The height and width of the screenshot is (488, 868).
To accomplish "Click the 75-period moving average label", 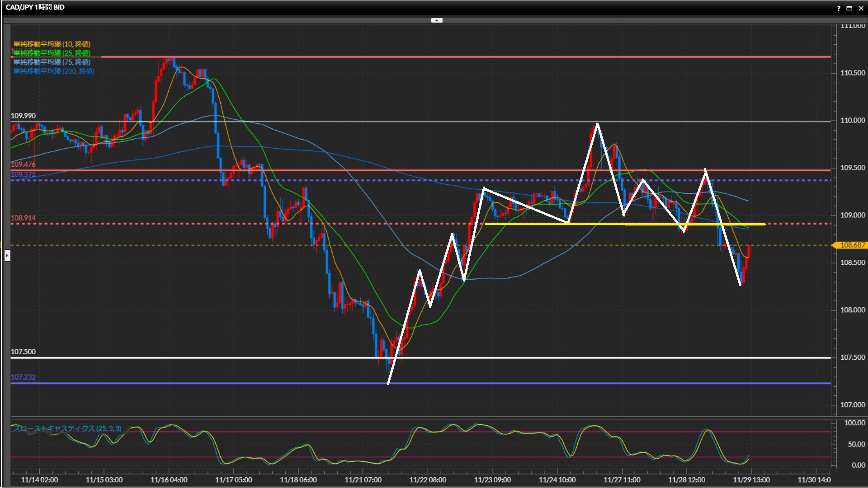I will pos(52,62).
